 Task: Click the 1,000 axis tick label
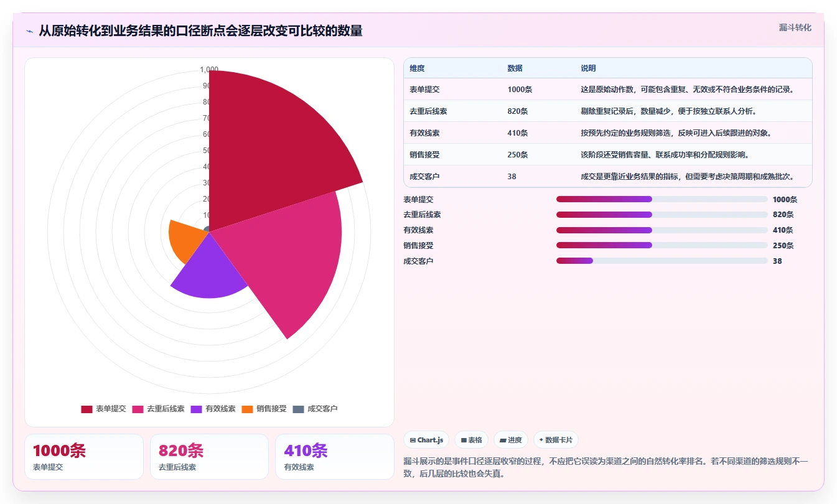[x=209, y=69]
